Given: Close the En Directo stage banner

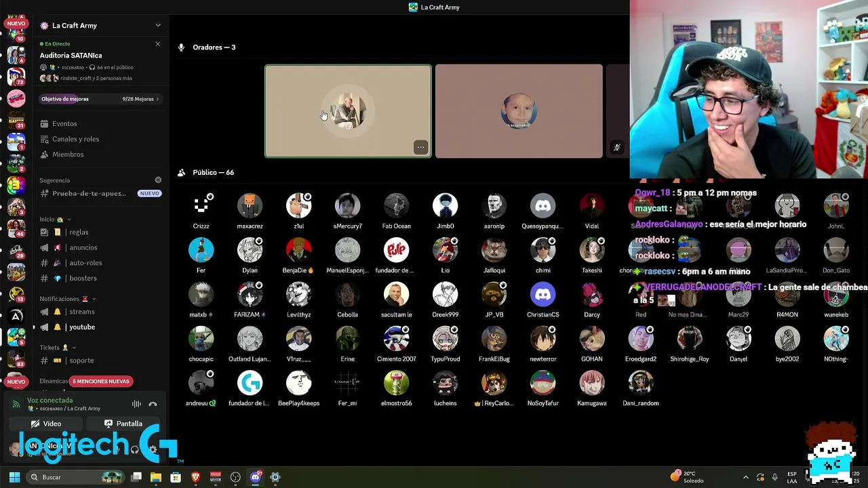Looking at the screenshot, I should (157, 44).
